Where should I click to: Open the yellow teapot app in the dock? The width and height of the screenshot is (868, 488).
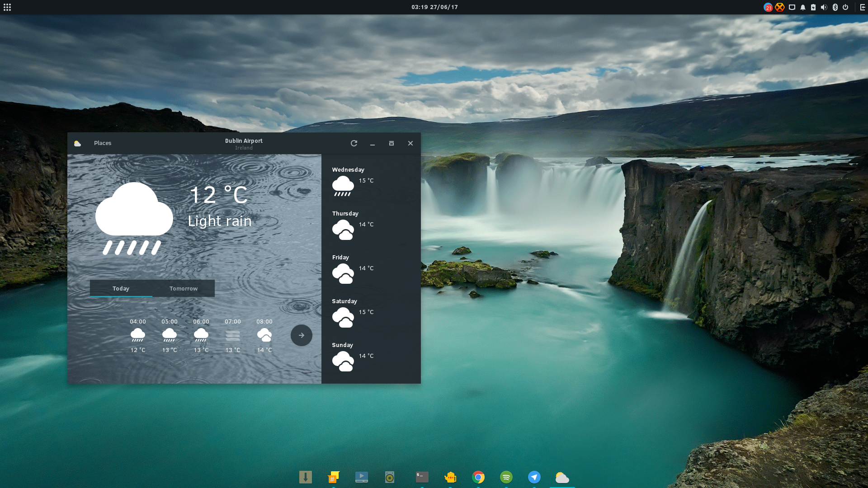point(450,477)
